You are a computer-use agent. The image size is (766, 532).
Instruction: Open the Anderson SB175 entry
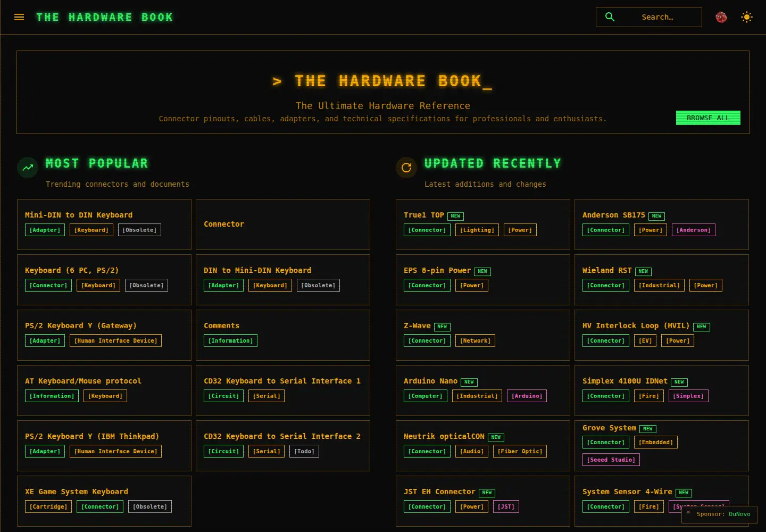662,225
